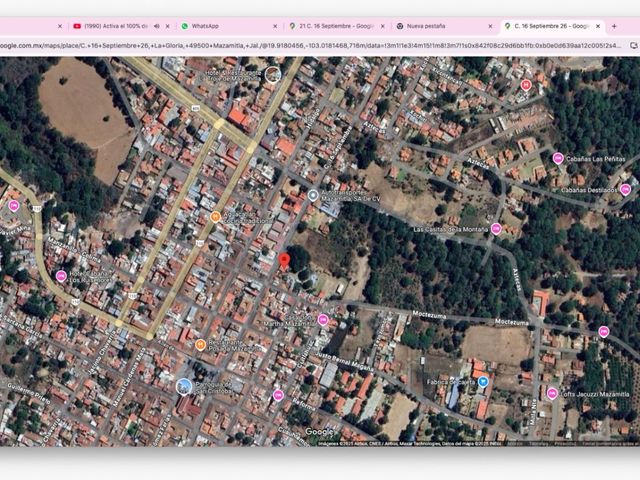The image size is (640, 480).
Task: Click Autotransportes Mazamitla transit pin
Action: pyautogui.click(x=313, y=196)
